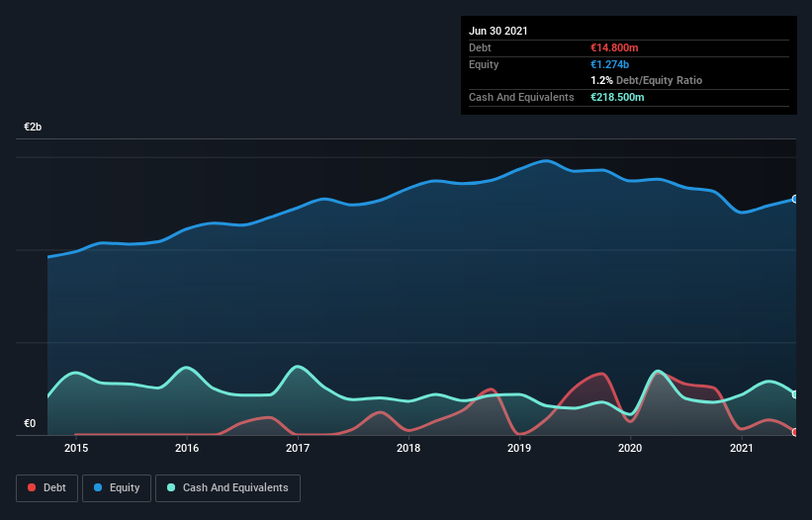Select the 2015 x-axis label
The image size is (812, 520).
coord(76,449)
